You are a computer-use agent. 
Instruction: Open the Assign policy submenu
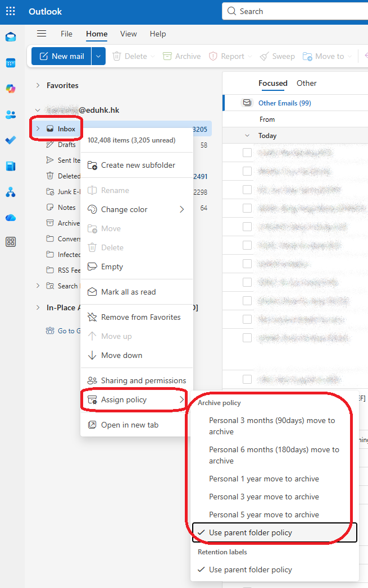(137, 399)
